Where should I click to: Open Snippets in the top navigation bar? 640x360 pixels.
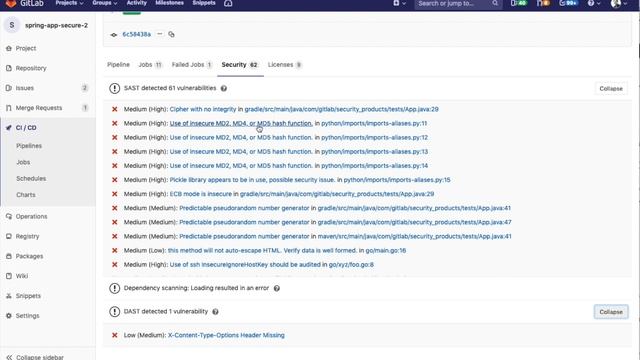pyautogui.click(x=204, y=3)
